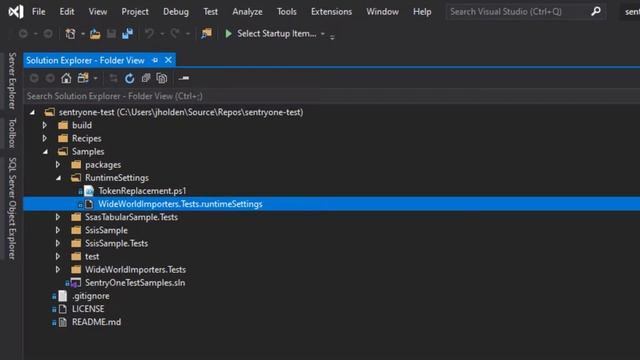Close the Solution Explorer Folder View tab
The width and height of the screenshot is (640, 360).
[168, 60]
